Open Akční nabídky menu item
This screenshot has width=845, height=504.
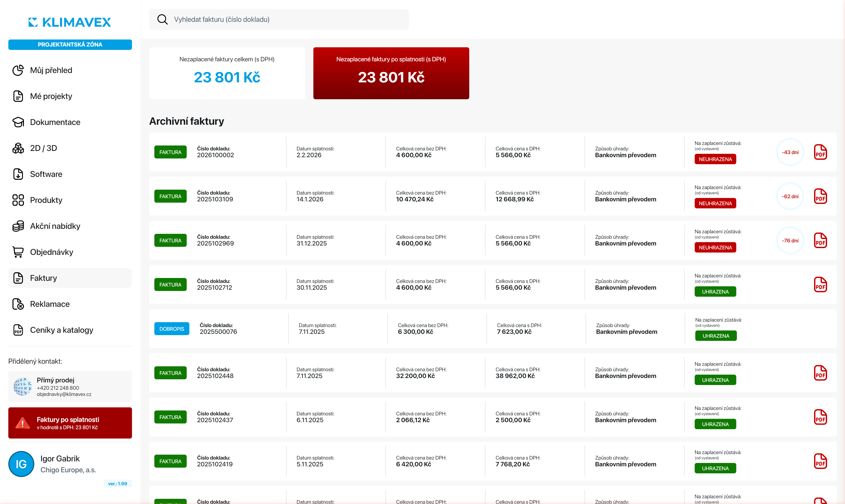(x=70, y=226)
